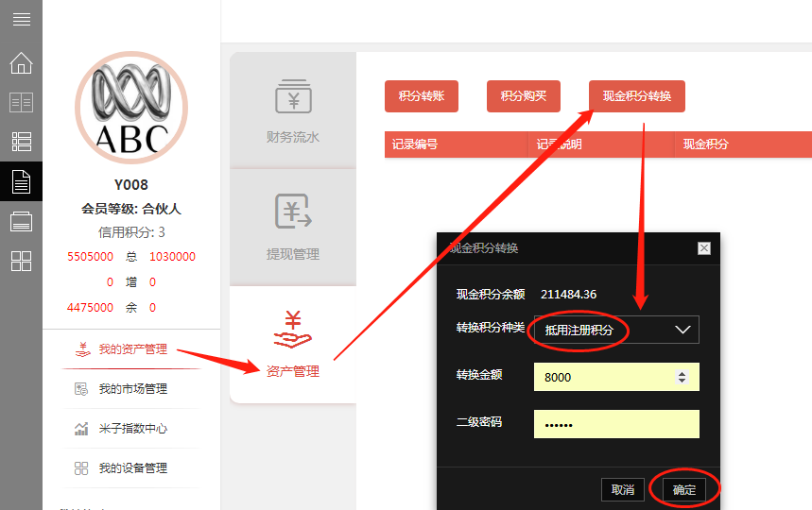This screenshot has width=812, height=510.
Task: Go to home via house icon
Action: [x=21, y=62]
